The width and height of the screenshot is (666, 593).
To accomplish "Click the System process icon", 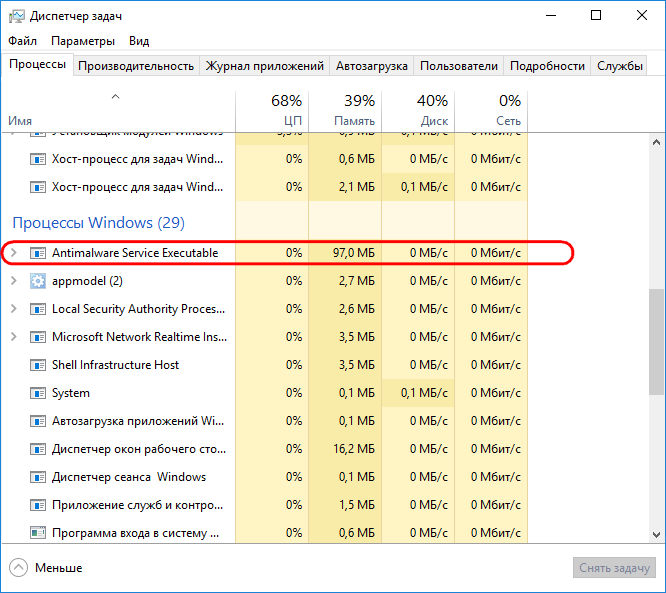I will tap(38, 393).
